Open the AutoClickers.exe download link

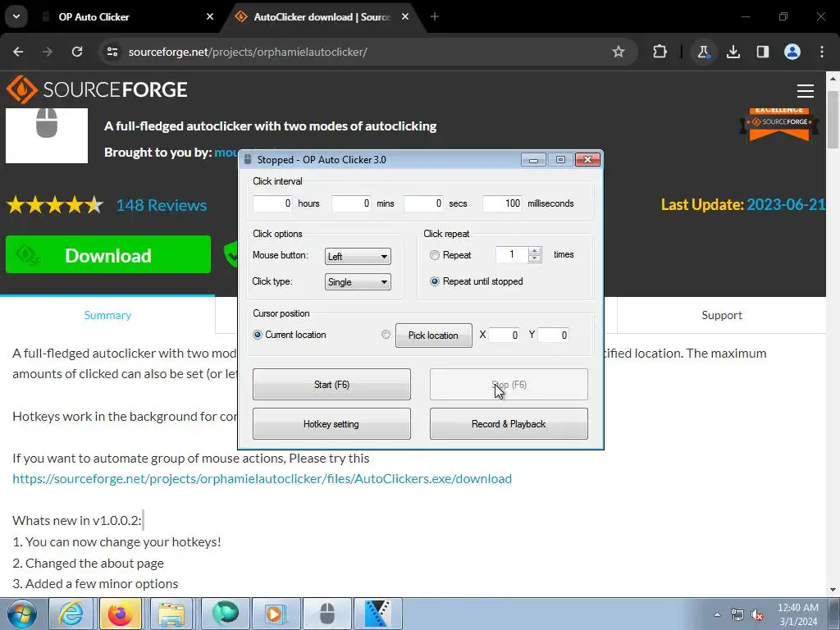click(262, 479)
